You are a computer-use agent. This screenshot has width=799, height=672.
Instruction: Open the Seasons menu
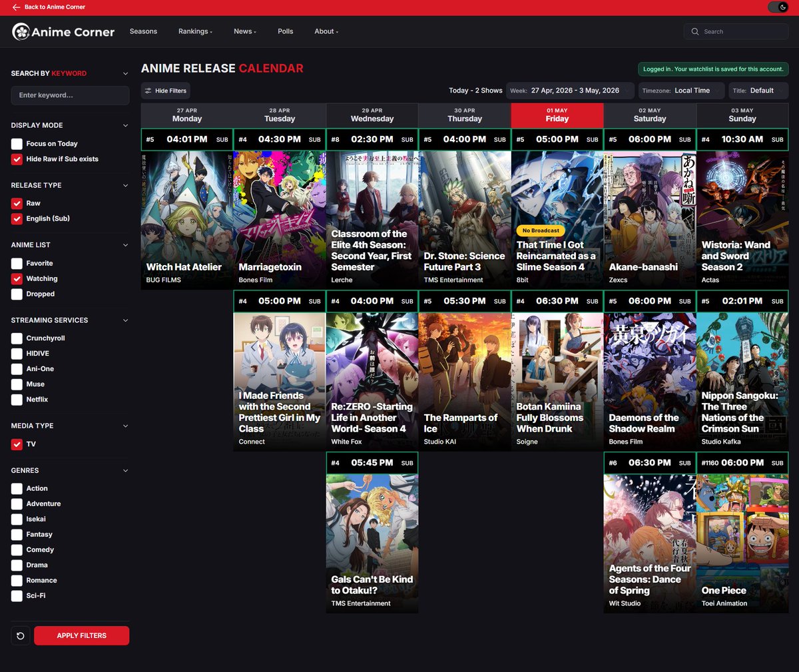pyautogui.click(x=143, y=31)
